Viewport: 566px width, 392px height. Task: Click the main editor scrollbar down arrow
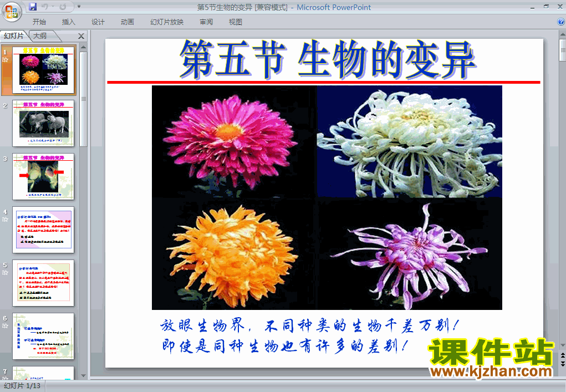pyautogui.click(x=562, y=345)
